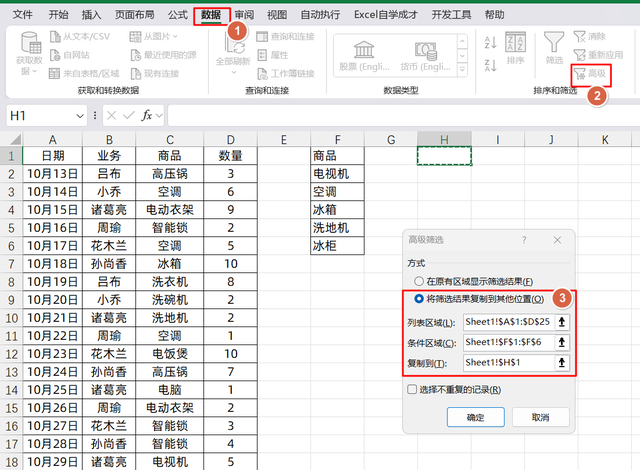Click the 属性 properties icon

pyautogui.click(x=262, y=55)
